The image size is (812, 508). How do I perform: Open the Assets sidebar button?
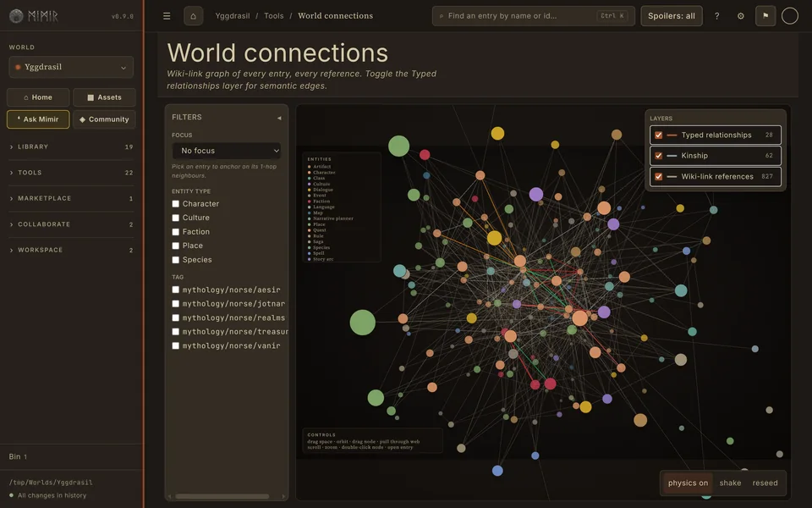click(104, 97)
